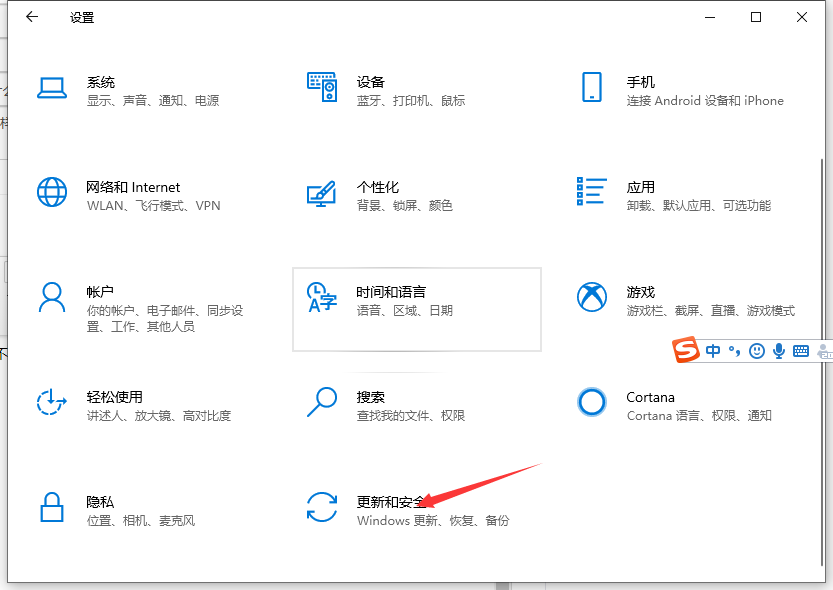Screen dimensions: 833x590
Task: Click description 查找我的文件、权限
Action: click(411, 415)
